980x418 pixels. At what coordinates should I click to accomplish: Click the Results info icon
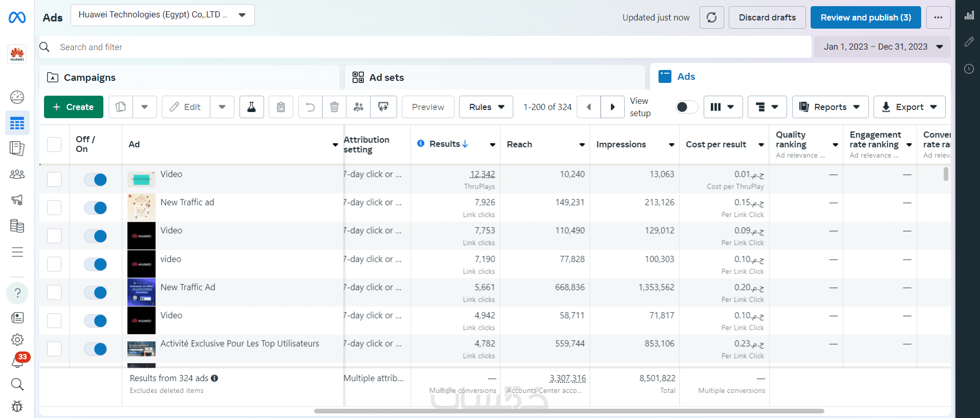tap(421, 143)
